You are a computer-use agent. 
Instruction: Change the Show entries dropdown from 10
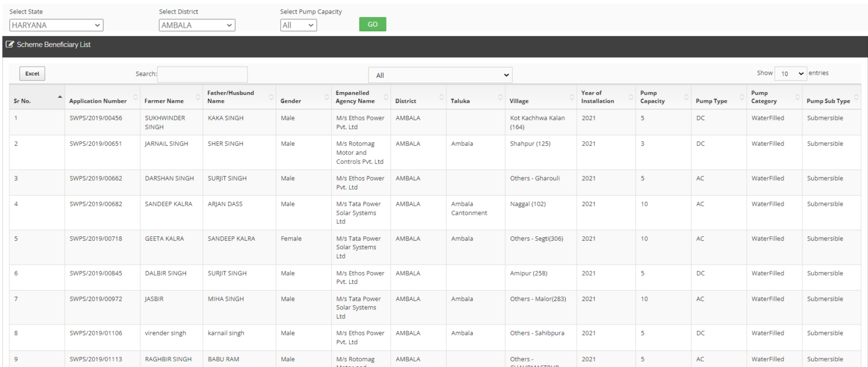pyautogui.click(x=791, y=73)
